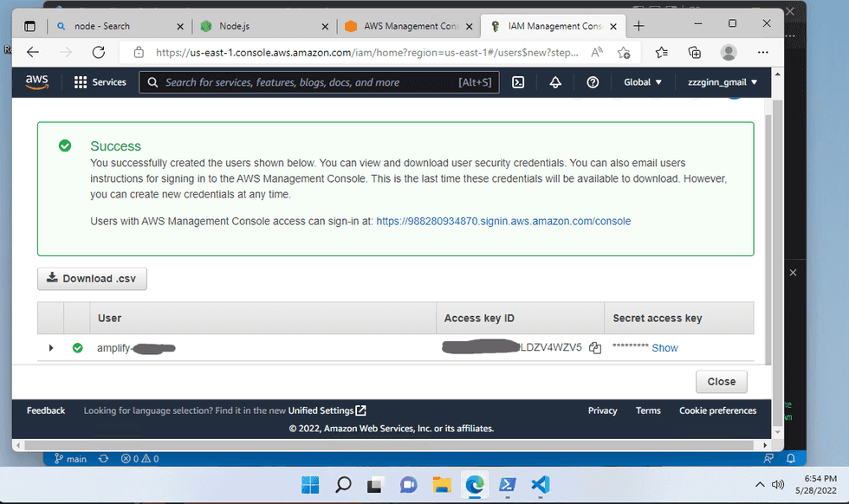Open the AWS help question mark icon
This screenshot has height=504, width=849.
coord(593,82)
